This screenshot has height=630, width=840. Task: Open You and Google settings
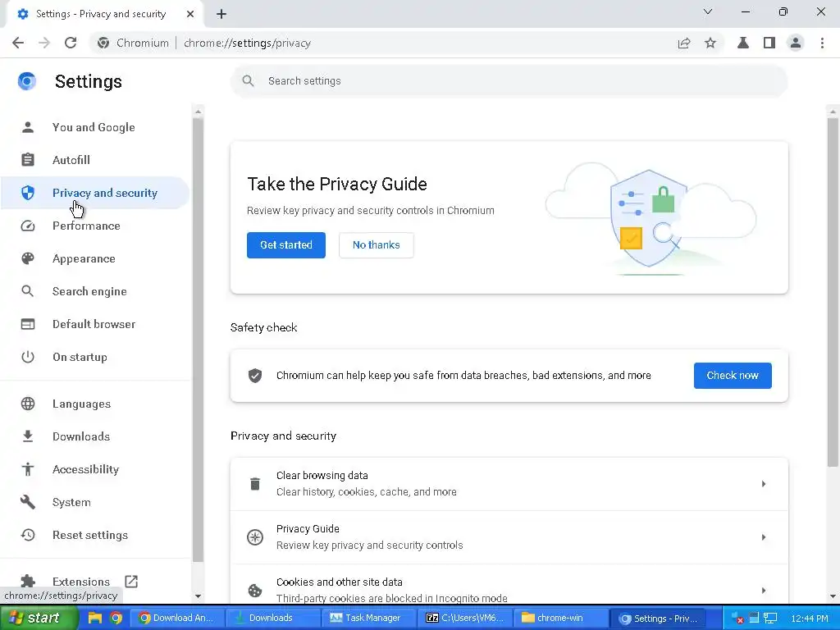[x=94, y=127]
